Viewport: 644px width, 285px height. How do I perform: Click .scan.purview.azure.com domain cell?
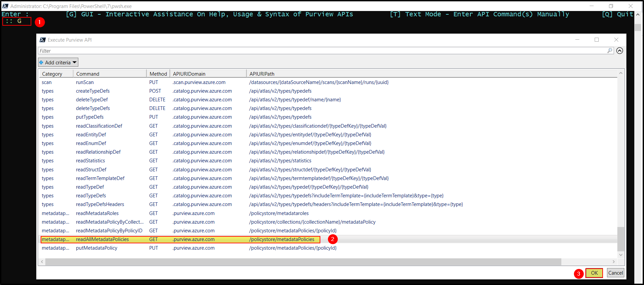(199, 82)
